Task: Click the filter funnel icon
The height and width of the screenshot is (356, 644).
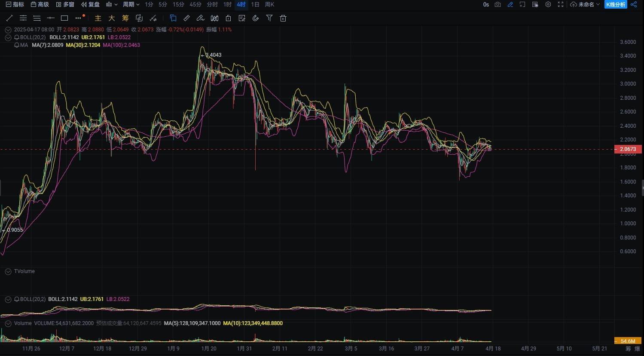Action: coord(269,18)
